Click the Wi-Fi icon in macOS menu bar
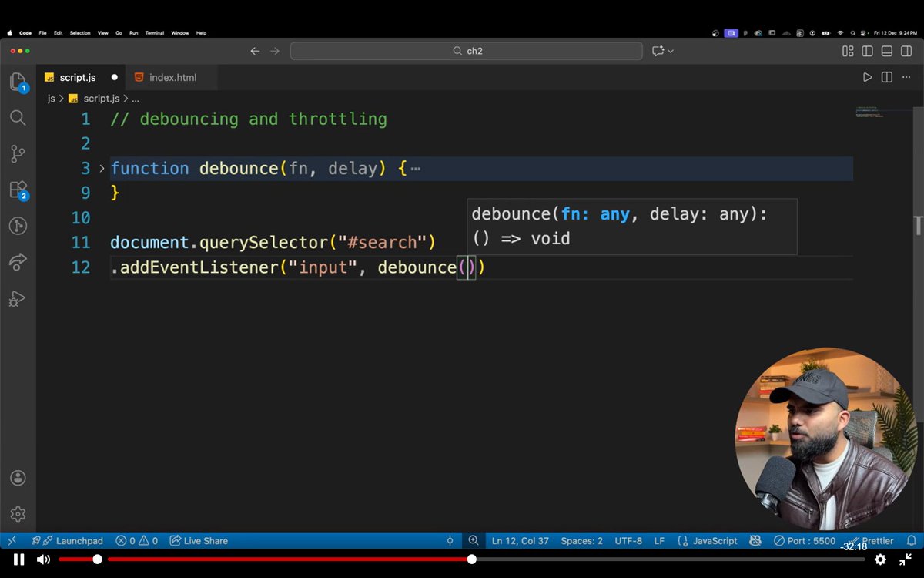Image resolution: width=924 pixels, height=578 pixels. 840,33
